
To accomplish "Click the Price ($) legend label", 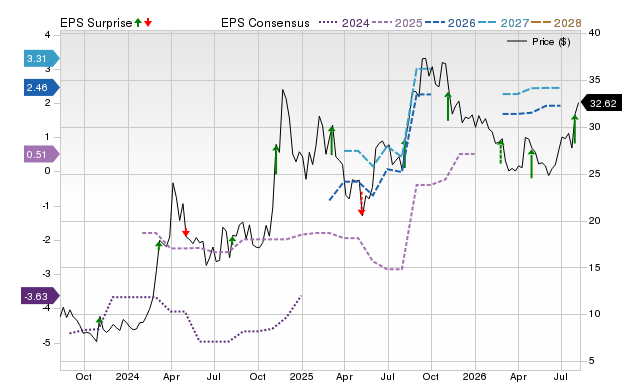I will [551, 42].
